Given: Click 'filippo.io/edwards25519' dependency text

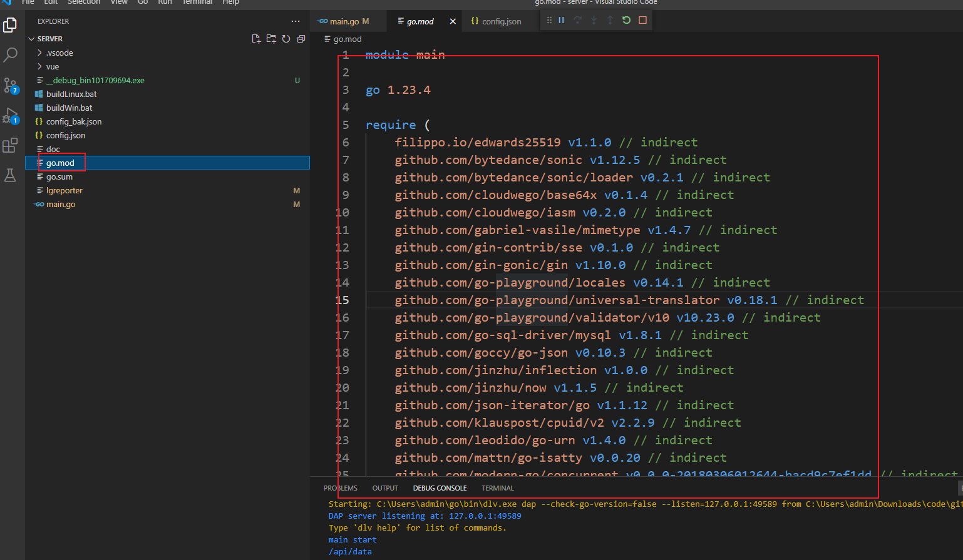Looking at the screenshot, I should [x=478, y=143].
